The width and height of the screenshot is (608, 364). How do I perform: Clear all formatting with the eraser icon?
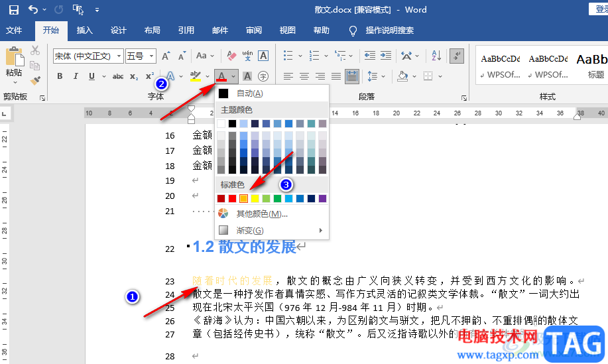(x=231, y=56)
